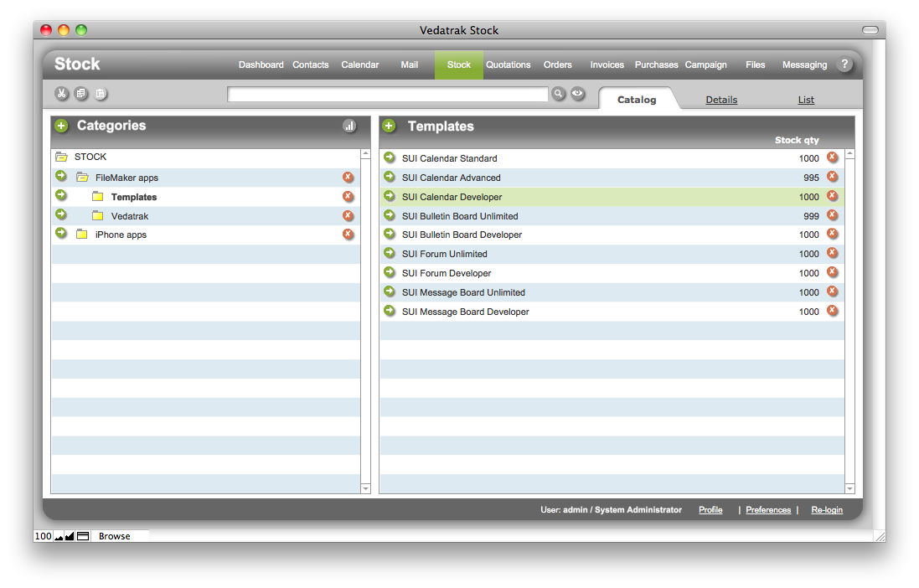
Task: Open the Dashboard module
Action: pyautogui.click(x=261, y=64)
